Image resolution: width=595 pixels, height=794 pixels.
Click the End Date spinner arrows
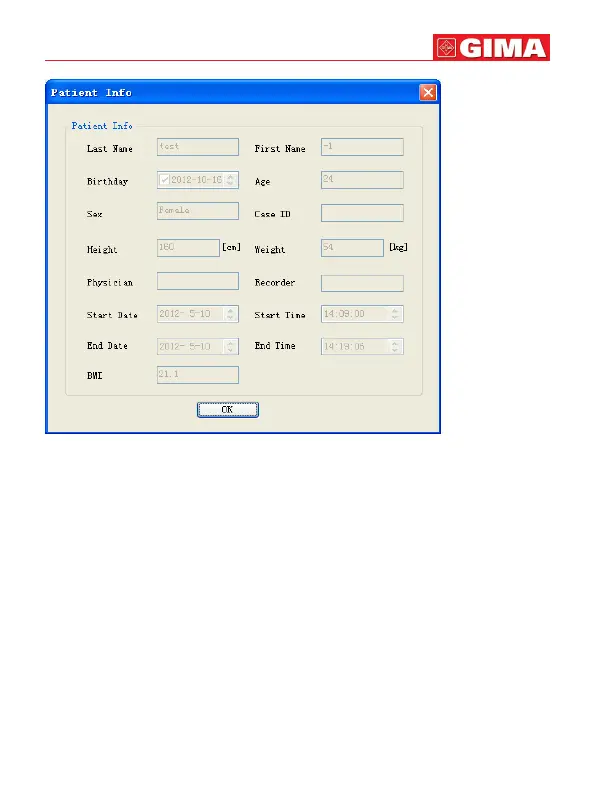coord(230,346)
